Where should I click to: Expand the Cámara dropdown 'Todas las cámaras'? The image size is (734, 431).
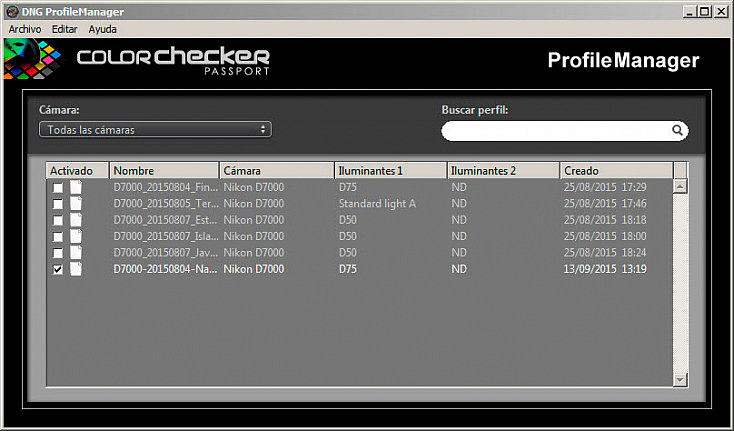pos(155,130)
